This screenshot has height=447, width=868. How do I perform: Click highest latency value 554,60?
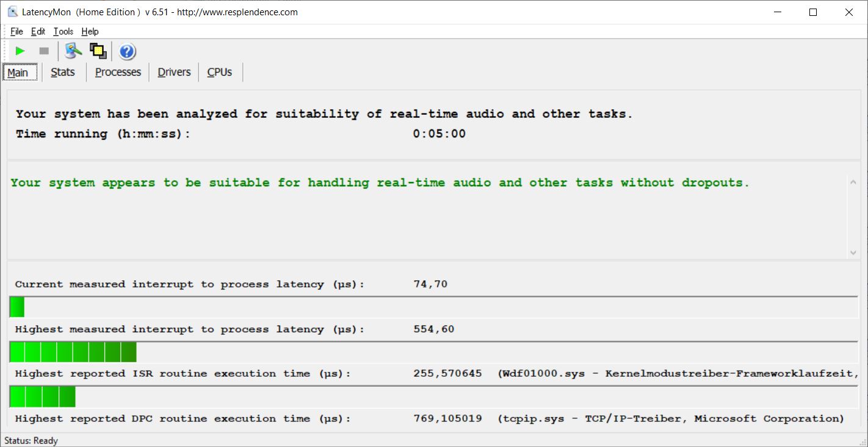pos(433,329)
